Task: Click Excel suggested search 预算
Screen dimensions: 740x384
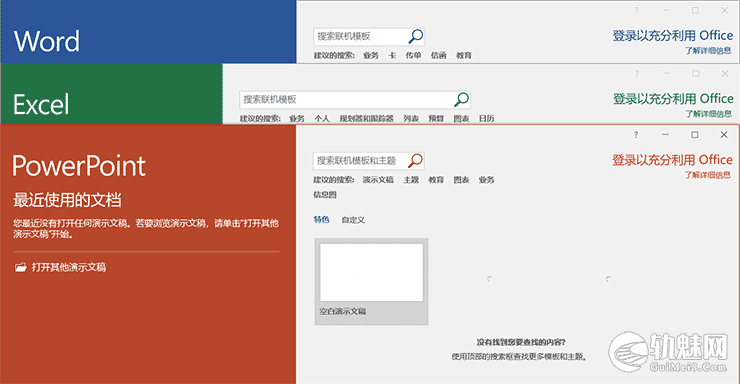Action: (x=436, y=118)
